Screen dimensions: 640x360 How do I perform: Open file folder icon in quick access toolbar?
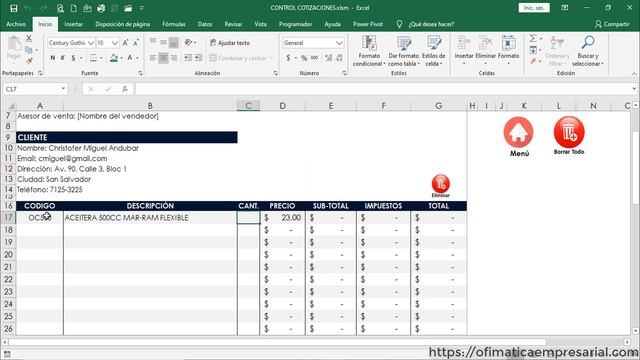click(128, 8)
